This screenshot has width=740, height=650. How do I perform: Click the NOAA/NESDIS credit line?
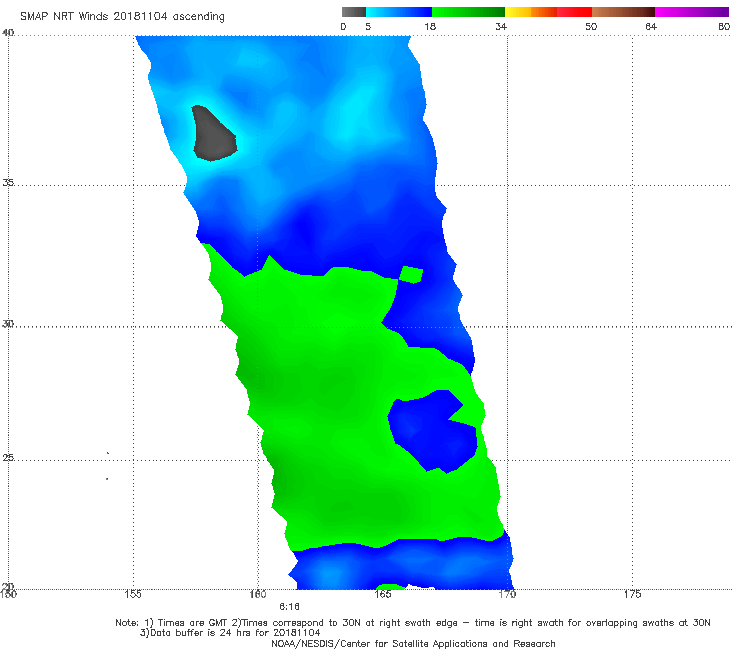click(413, 644)
